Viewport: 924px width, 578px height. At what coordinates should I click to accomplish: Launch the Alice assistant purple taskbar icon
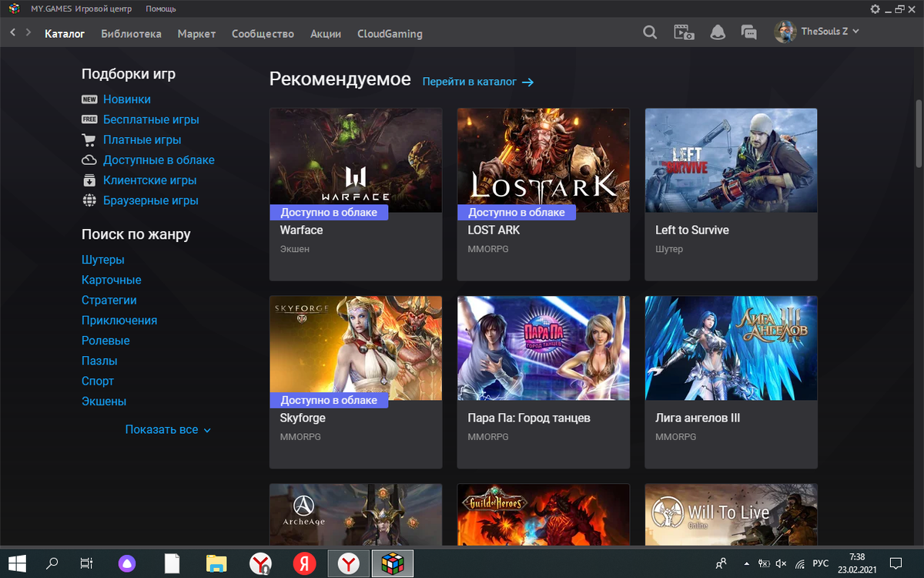(126, 563)
